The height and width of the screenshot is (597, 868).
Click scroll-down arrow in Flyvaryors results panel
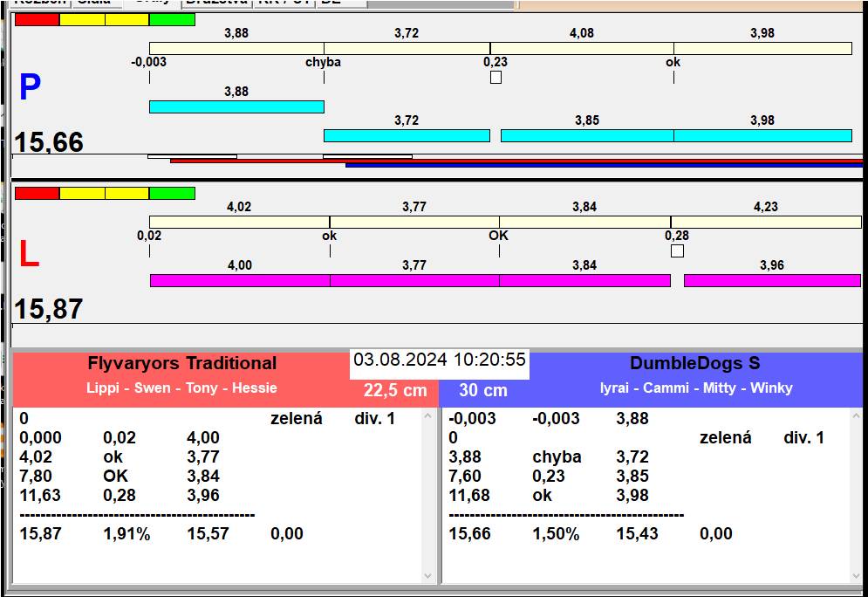tap(427, 575)
